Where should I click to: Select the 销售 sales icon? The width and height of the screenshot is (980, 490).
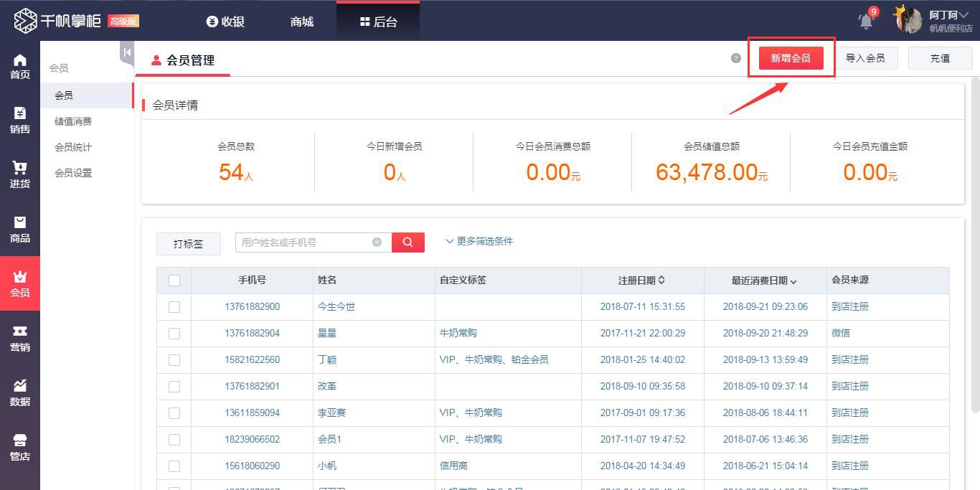tap(19, 117)
